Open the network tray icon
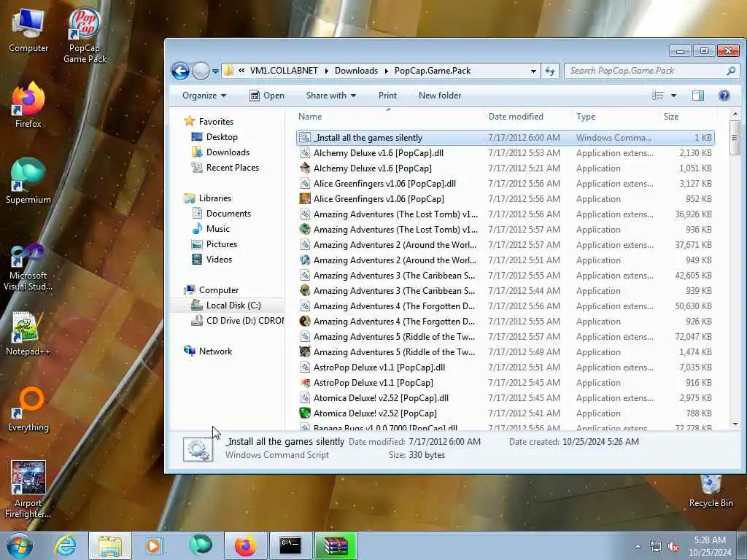The height and width of the screenshot is (560, 747). [x=656, y=547]
